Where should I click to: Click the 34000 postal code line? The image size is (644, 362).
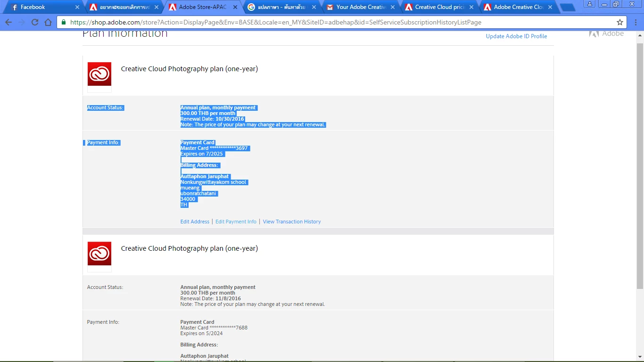tap(188, 199)
